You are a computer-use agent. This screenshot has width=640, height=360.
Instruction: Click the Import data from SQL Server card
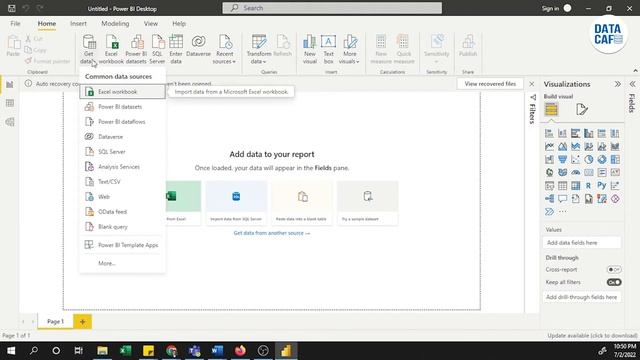[x=236, y=202]
